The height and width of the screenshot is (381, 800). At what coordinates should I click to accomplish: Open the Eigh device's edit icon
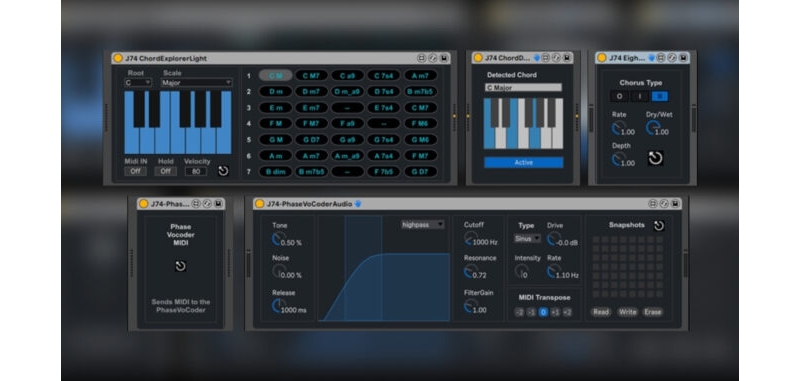672,58
